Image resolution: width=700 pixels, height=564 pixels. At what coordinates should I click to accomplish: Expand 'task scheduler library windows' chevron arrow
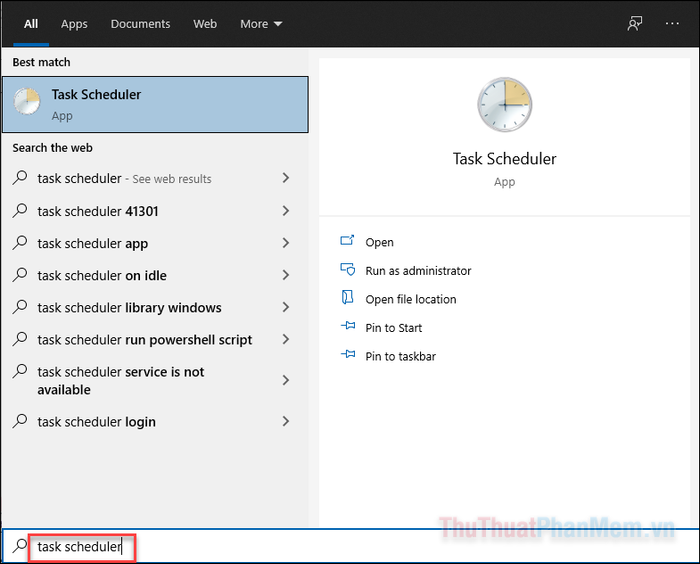286,307
